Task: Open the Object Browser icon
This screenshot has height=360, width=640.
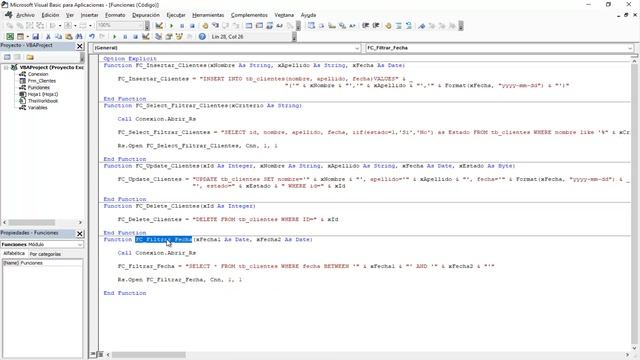Action: [x=179, y=36]
